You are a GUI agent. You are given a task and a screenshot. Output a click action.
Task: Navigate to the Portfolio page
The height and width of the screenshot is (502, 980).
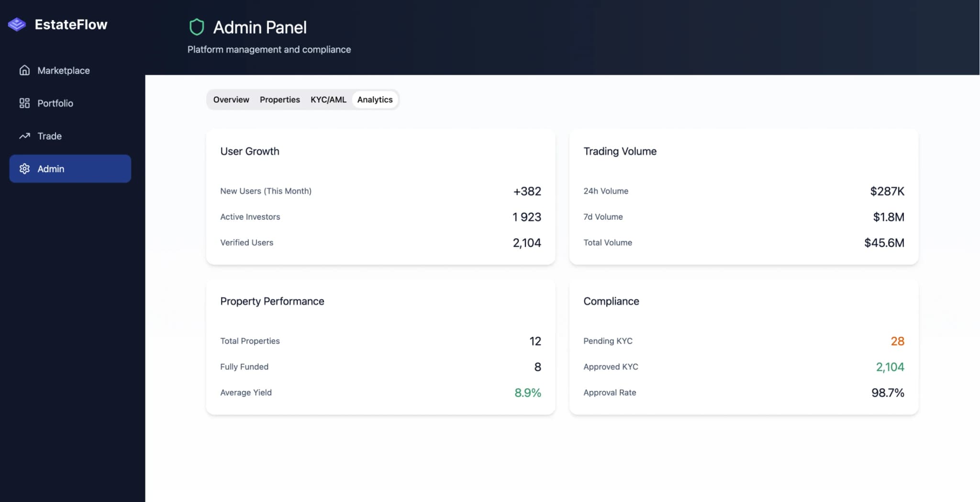(56, 103)
